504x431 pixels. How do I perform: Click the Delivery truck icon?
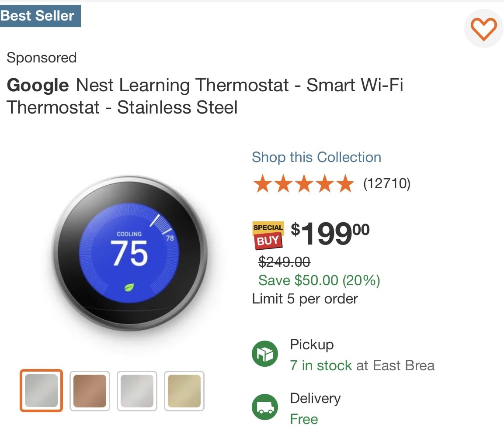(265, 407)
